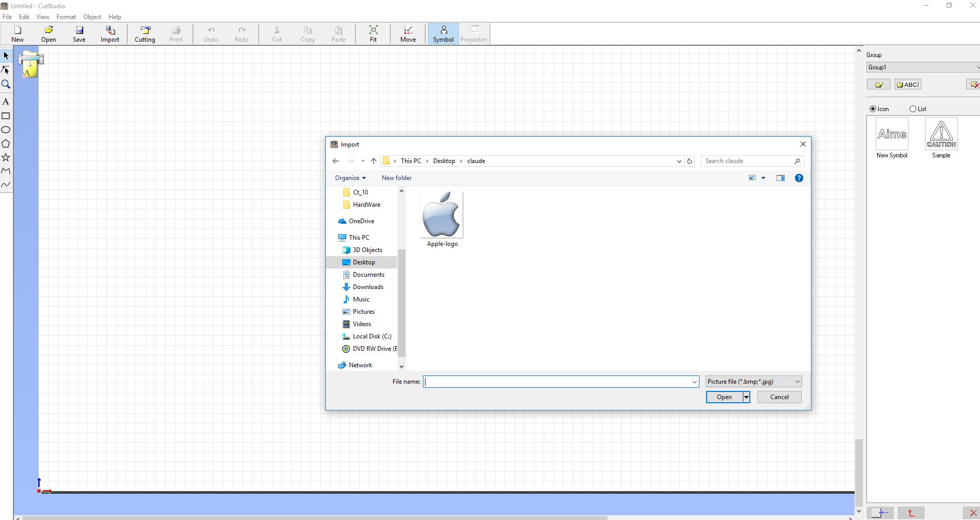Toggle the Symbol panel toolbar button
This screenshot has width=980, height=520.
(x=443, y=34)
